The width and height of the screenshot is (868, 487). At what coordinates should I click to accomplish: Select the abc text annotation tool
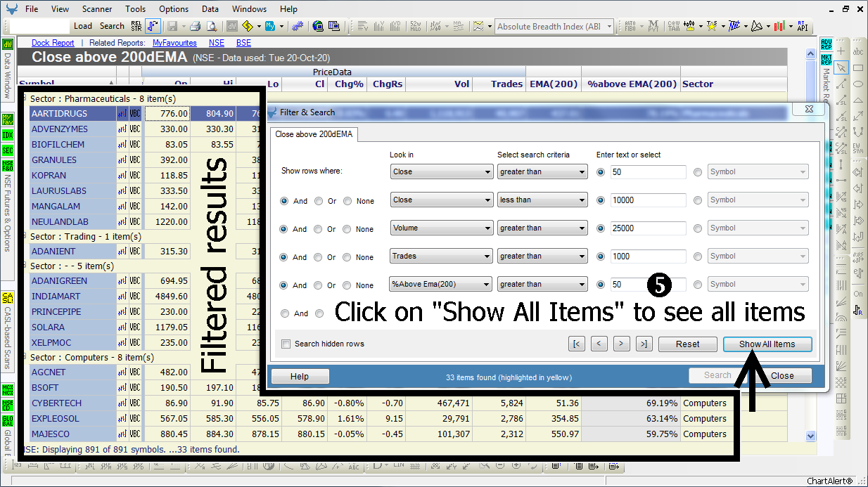pos(858,51)
